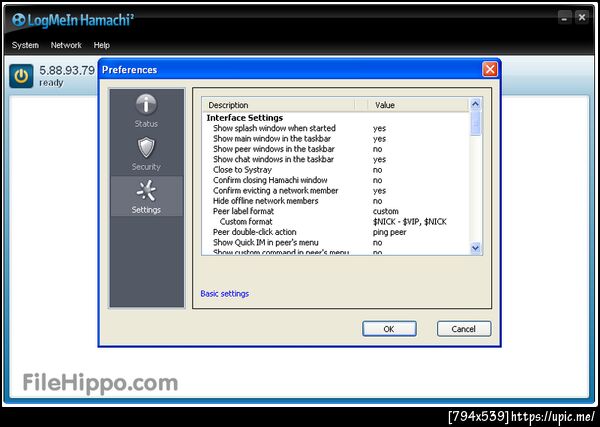
Task: Toggle the Hamachi power button
Action: point(21,76)
